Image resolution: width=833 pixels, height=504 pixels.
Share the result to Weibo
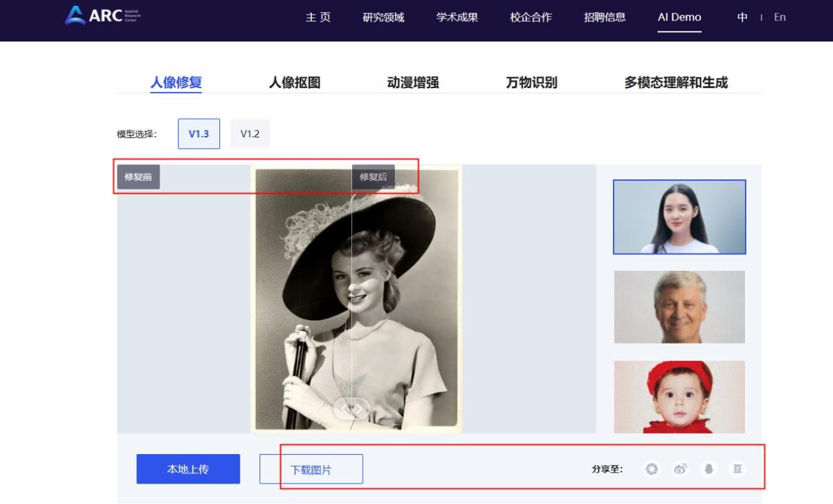pos(680,469)
